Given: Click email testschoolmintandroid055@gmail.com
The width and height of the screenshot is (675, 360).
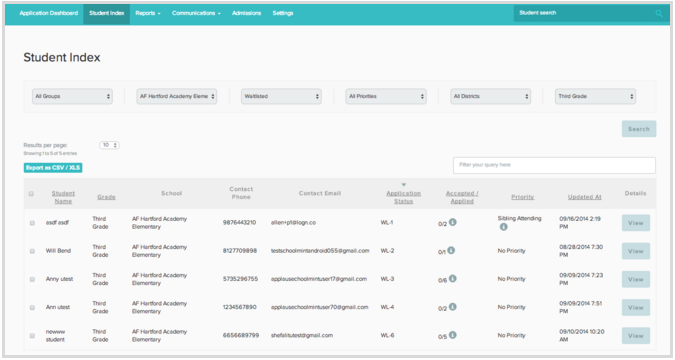Looking at the screenshot, I should coord(320,251).
